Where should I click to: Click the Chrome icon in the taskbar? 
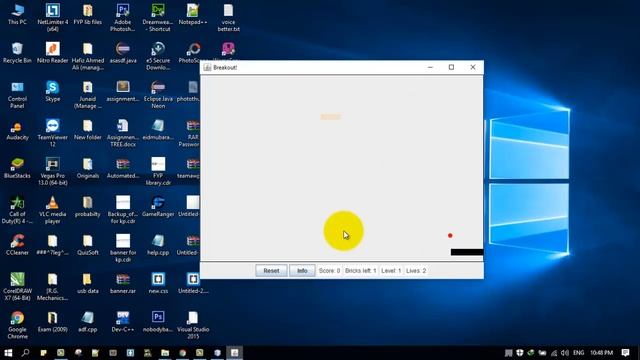pos(182,353)
